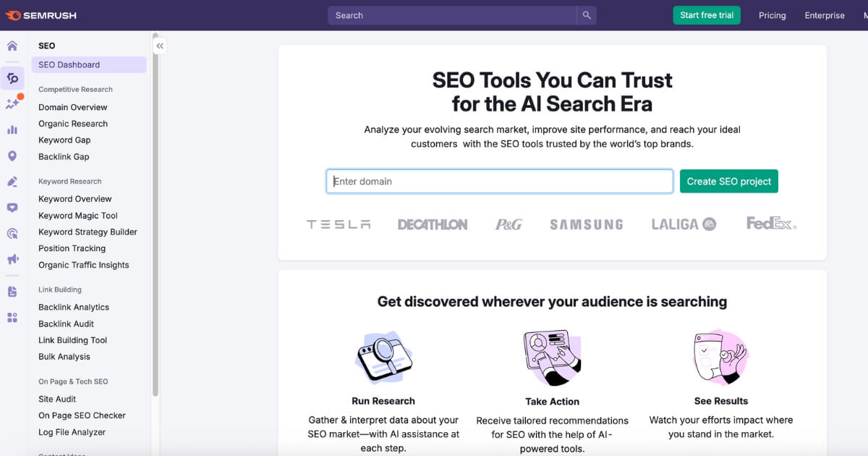Click the Enter domain input field

point(500,182)
